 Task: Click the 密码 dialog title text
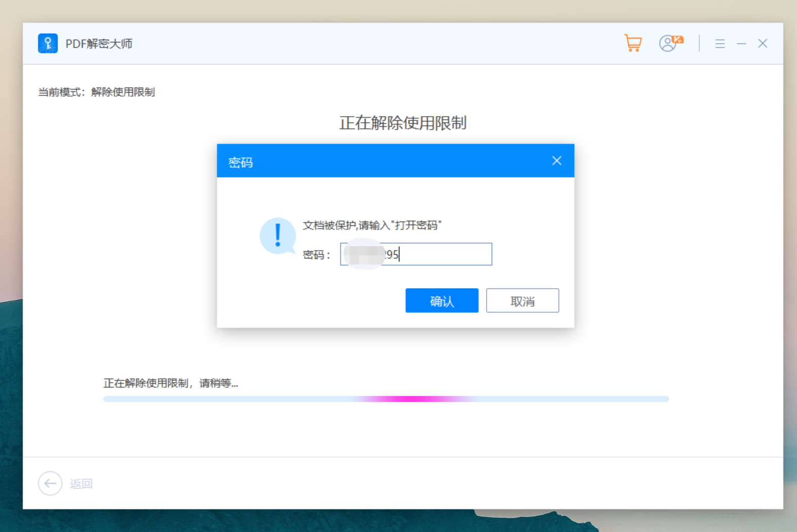click(240, 162)
